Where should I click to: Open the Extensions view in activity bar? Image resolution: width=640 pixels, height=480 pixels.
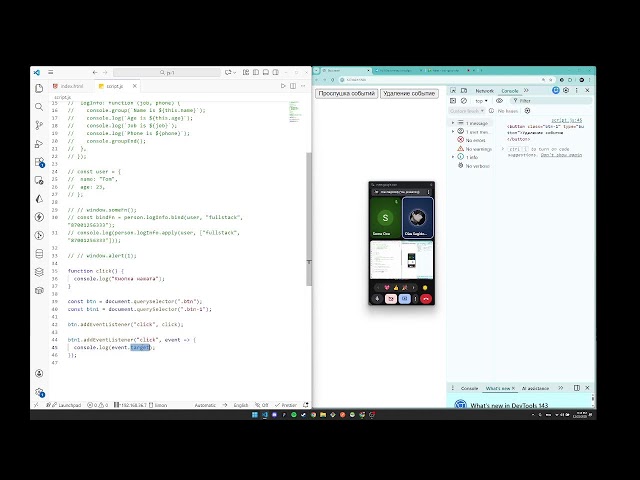(39, 161)
